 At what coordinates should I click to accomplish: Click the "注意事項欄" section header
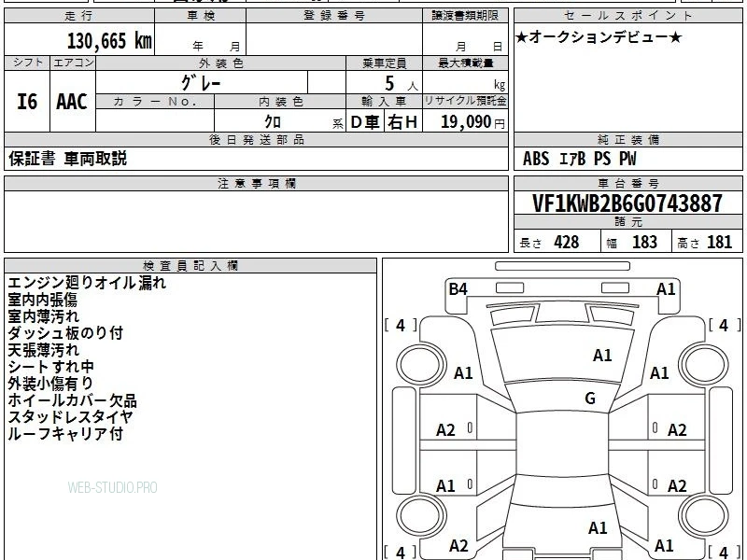[x=256, y=183]
